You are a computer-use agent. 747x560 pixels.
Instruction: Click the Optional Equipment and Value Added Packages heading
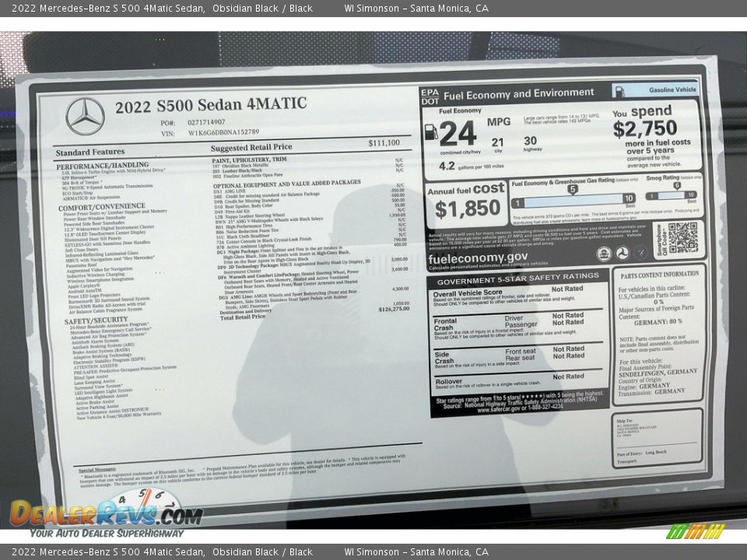point(287,184)
